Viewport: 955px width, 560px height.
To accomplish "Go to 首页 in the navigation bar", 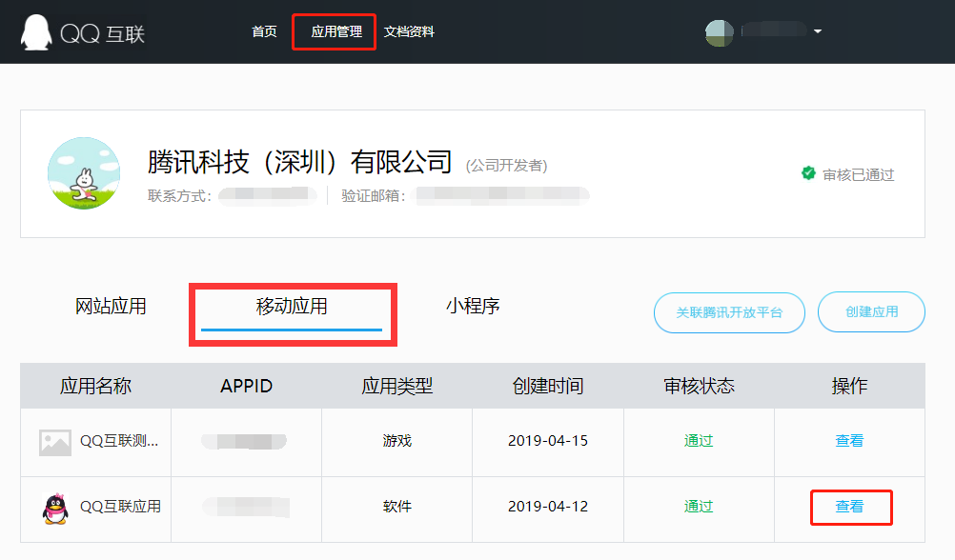I will tap(264, 31).
